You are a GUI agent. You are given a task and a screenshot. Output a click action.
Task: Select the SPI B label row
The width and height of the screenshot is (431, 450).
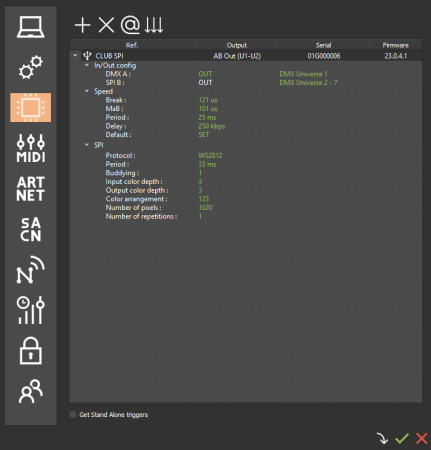point(115,83)
